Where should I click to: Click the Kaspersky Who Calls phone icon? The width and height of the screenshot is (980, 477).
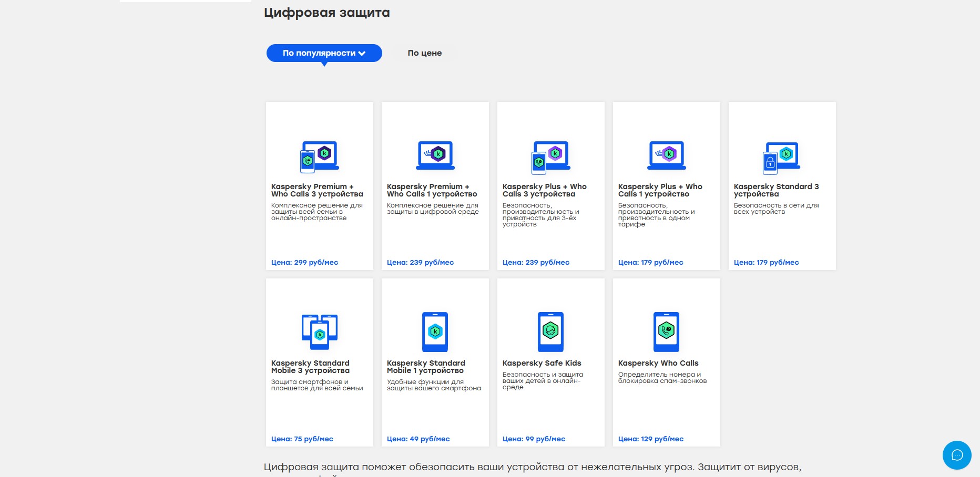[666, 331]
